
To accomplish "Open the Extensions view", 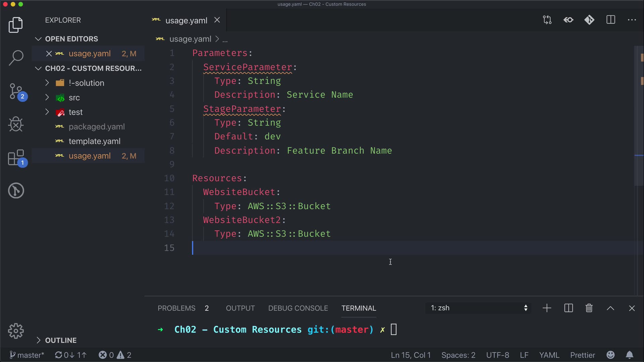I will pos(16,158).
